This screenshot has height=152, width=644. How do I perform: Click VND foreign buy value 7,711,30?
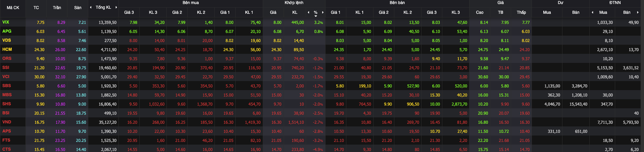(605, 122)
